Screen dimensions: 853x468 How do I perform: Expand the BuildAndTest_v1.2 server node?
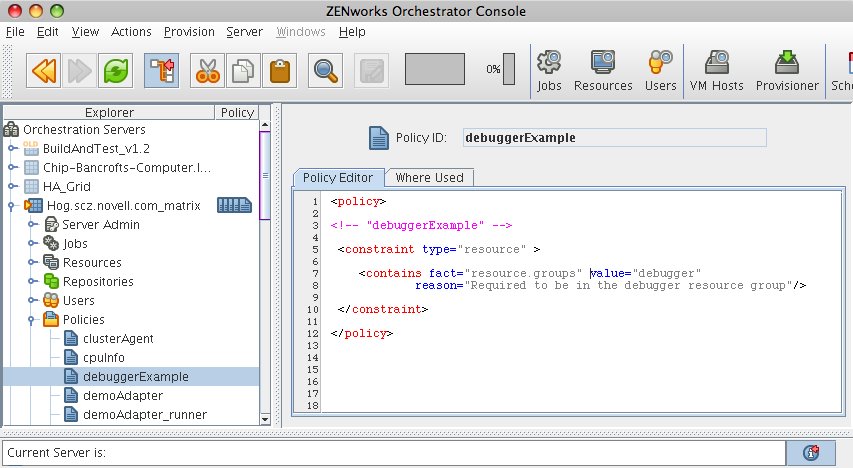[x=13, y=148]
